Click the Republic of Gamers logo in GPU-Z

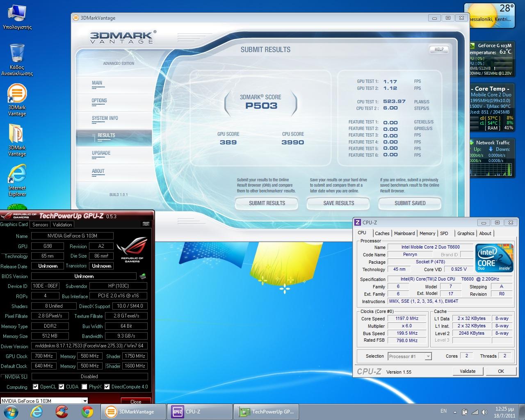pyautogui.click(x=132, y=250)
